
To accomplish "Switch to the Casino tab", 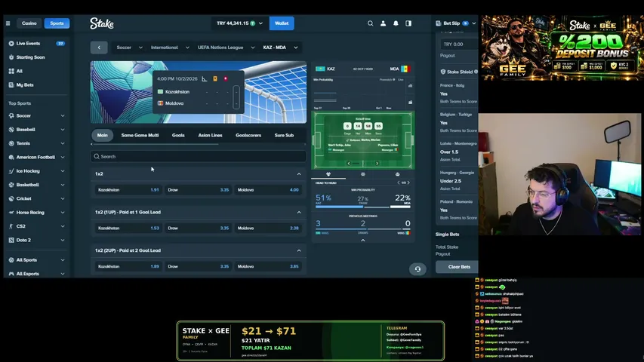I will point(29,23).
